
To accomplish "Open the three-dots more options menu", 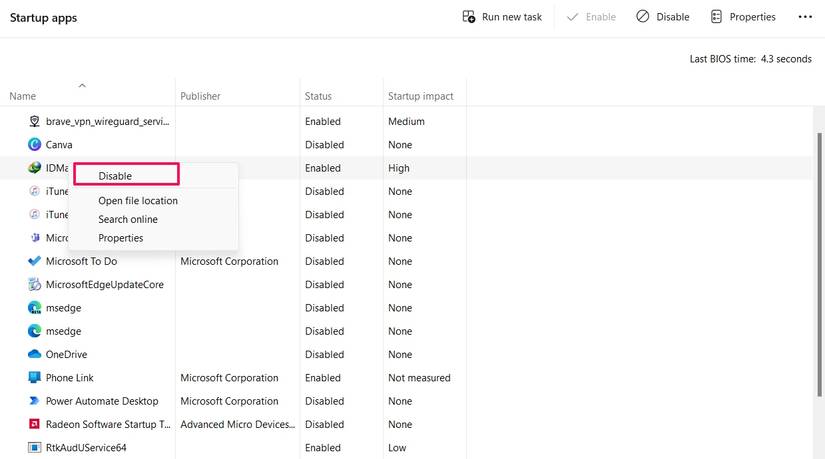I will click(805, 17).
